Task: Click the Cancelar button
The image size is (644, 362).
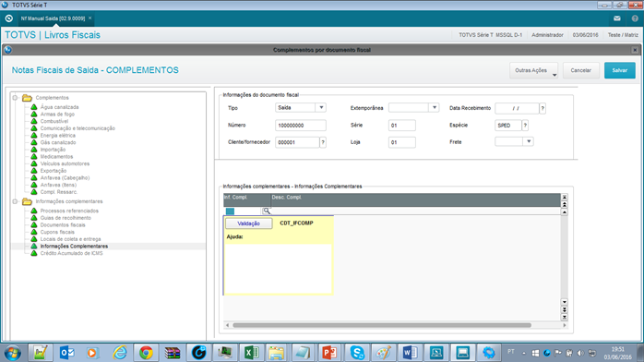Action: (580, 70)
